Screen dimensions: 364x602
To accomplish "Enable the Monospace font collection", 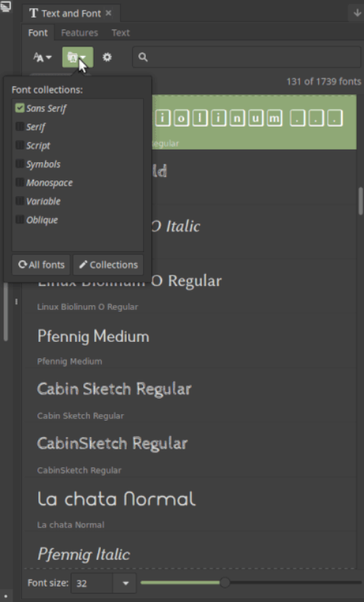I will (20, 182).
